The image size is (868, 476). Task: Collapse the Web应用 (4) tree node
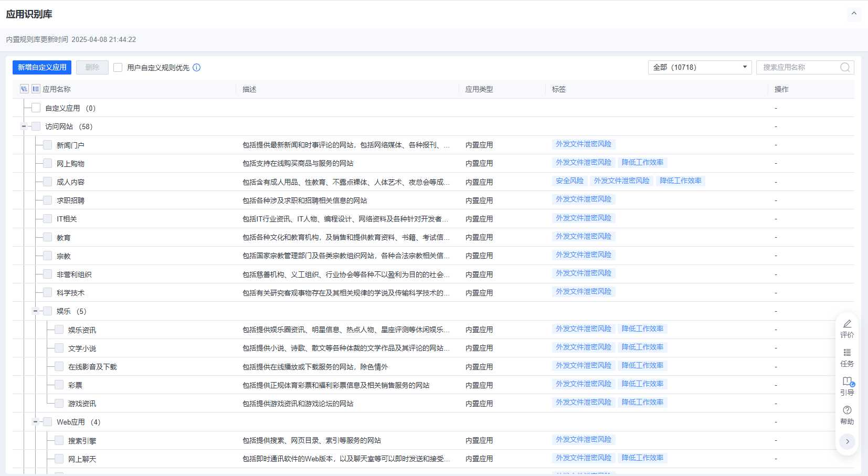point(36,422)
